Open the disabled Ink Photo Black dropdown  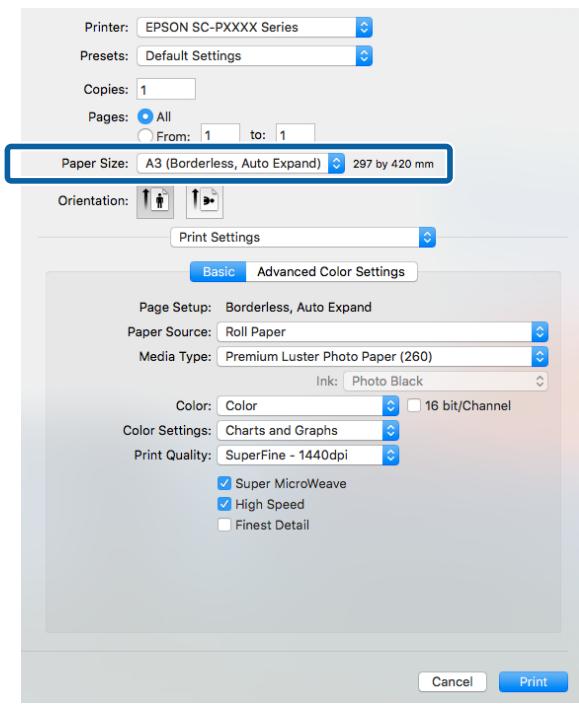click(x=446, y=381)
